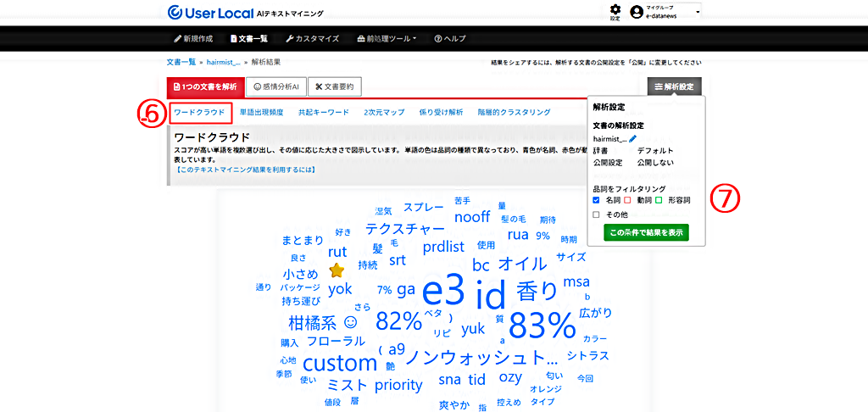Click the word yuk in the cloud
The image size is (868, 412).
[x=473, y=329]
